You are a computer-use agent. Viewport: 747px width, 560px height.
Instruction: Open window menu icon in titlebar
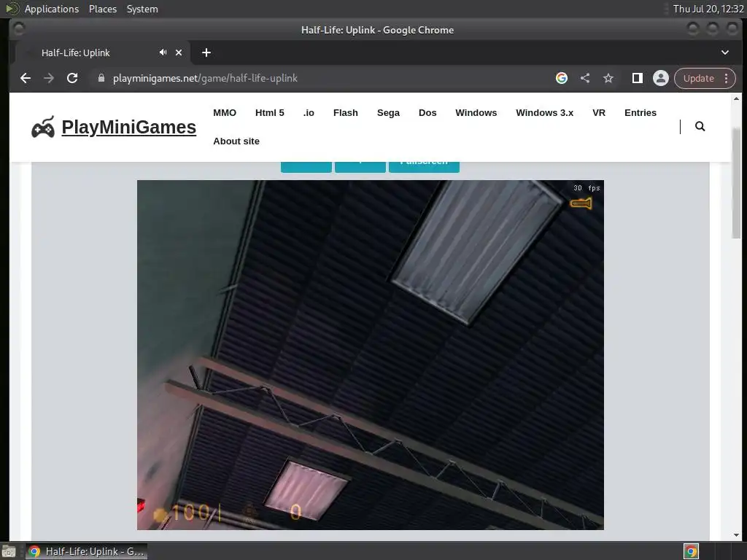pyautogui.click(x=18, y=29)
